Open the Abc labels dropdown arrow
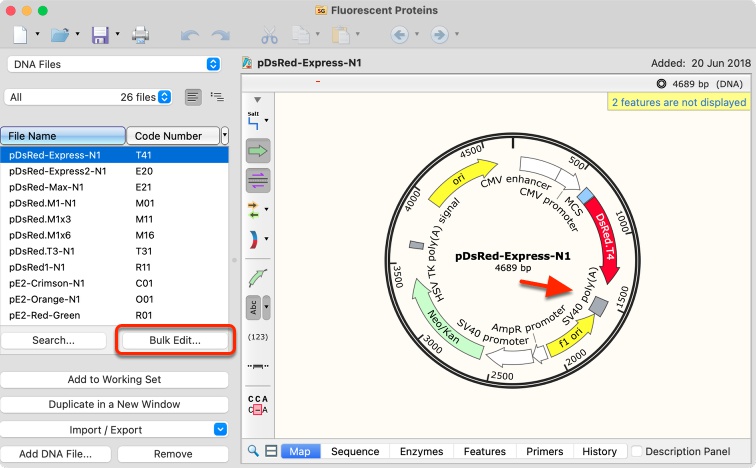The width and height of the screenshot is (756, 468). click(x=266, y=307)
